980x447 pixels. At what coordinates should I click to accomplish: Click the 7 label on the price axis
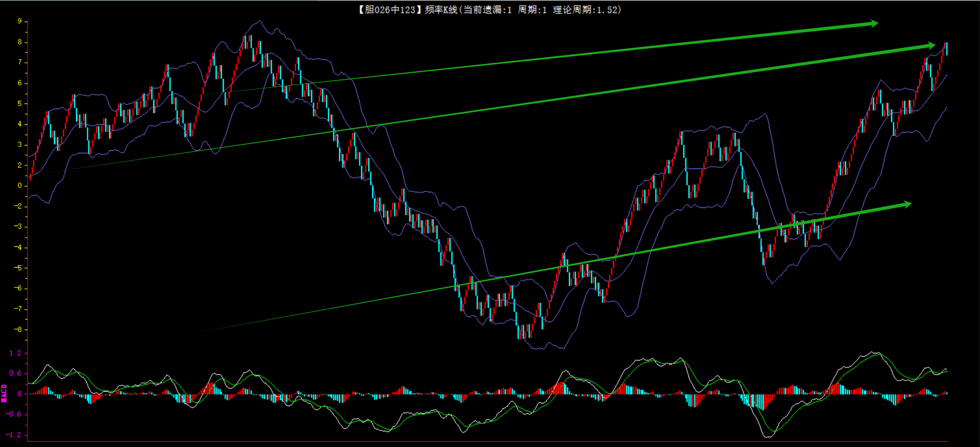pos(20,62)
